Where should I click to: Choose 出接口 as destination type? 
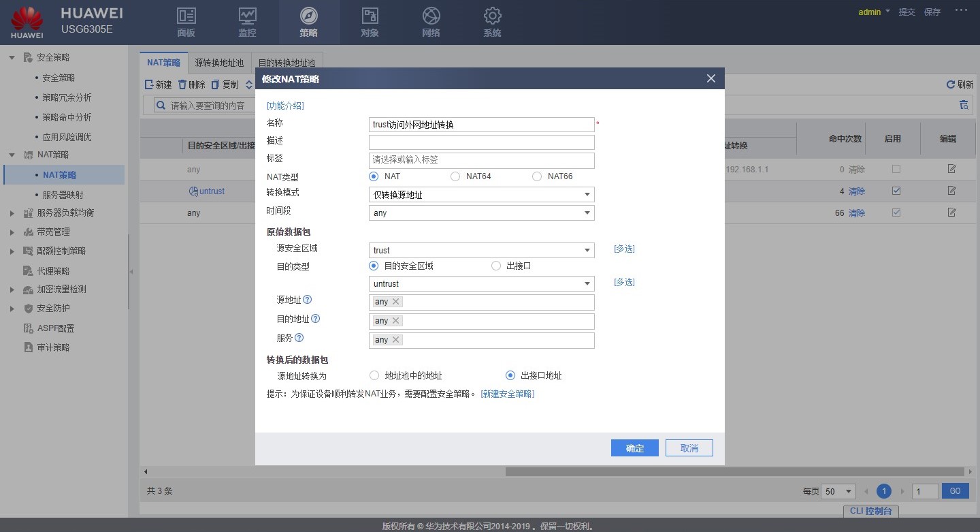(496, 266)
